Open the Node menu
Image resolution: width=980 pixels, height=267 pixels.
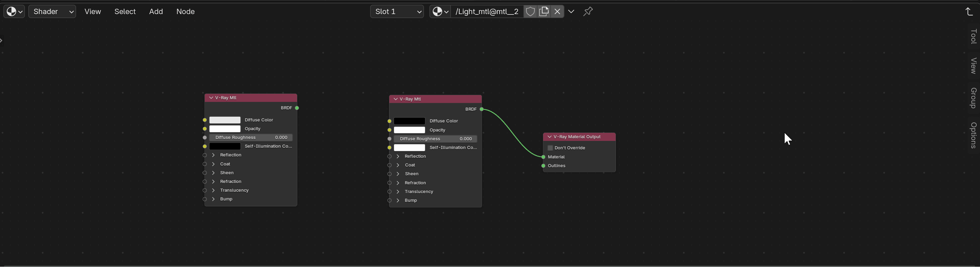(x=185, y=11)
